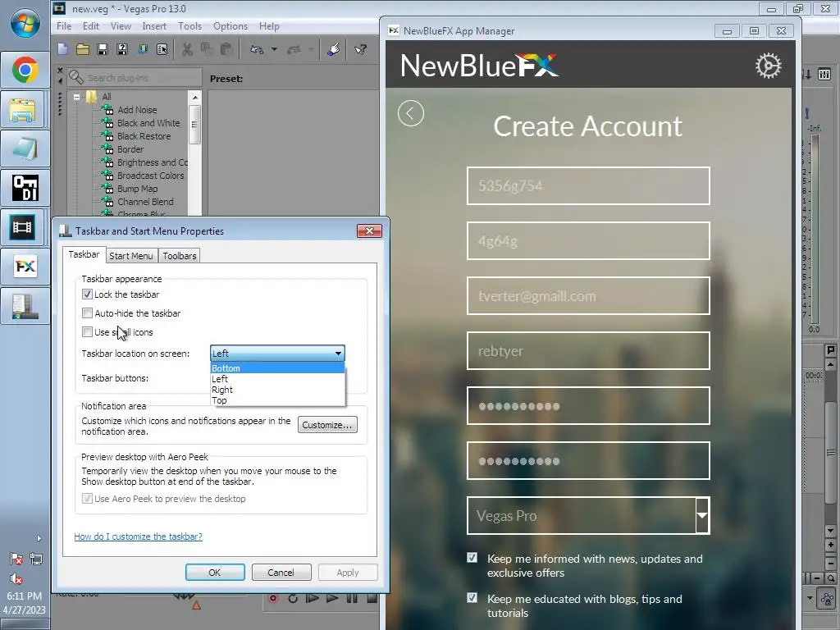Click the Interactive Tutorials hand icon
This screenshot has height=630, width=840.
[333, 49]
